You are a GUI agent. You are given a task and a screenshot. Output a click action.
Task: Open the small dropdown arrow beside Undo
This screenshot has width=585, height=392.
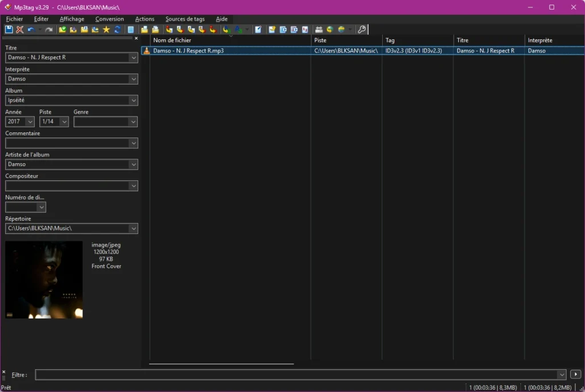(x=39, y=30)
